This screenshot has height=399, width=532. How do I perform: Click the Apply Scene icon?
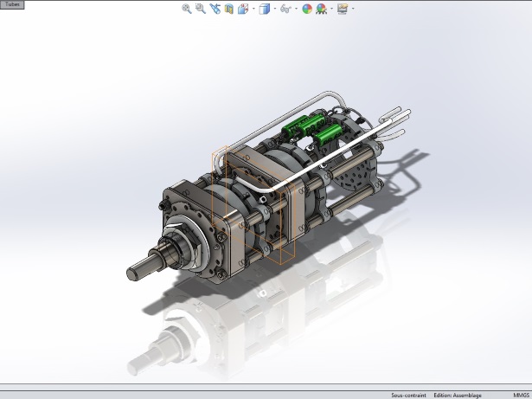pyautogui.click(x=322, y=10)
